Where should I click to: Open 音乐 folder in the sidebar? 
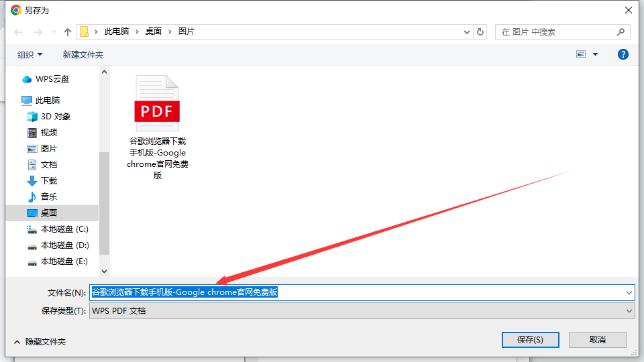click(x=42, y=196)
